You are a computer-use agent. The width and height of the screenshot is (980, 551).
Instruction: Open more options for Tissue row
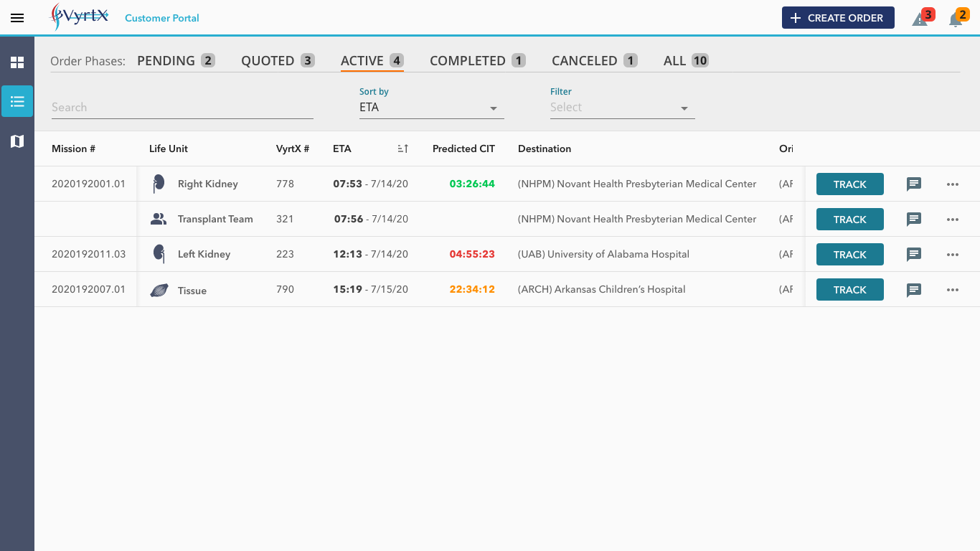pyautogui.click(x=953, y=290)
